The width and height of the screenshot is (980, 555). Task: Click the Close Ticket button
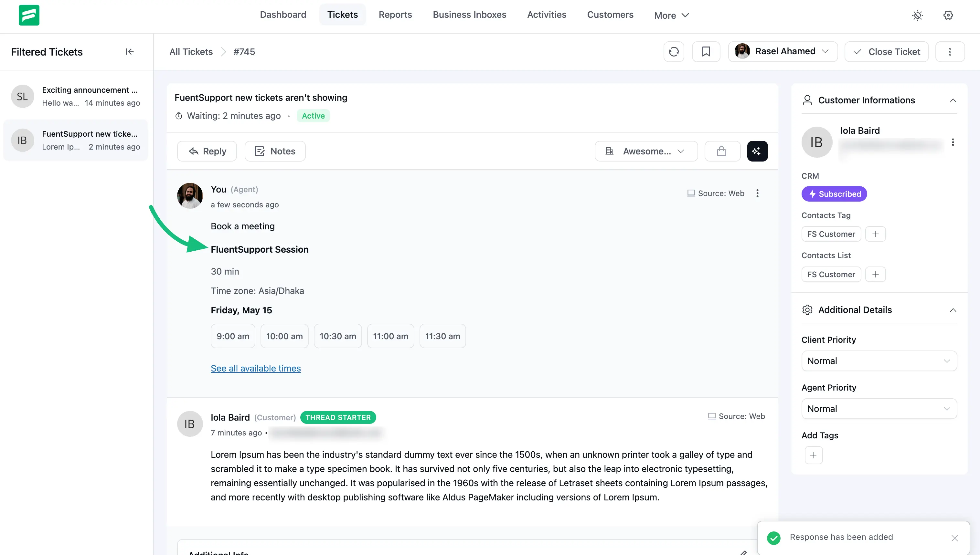[x=887, y=51]
